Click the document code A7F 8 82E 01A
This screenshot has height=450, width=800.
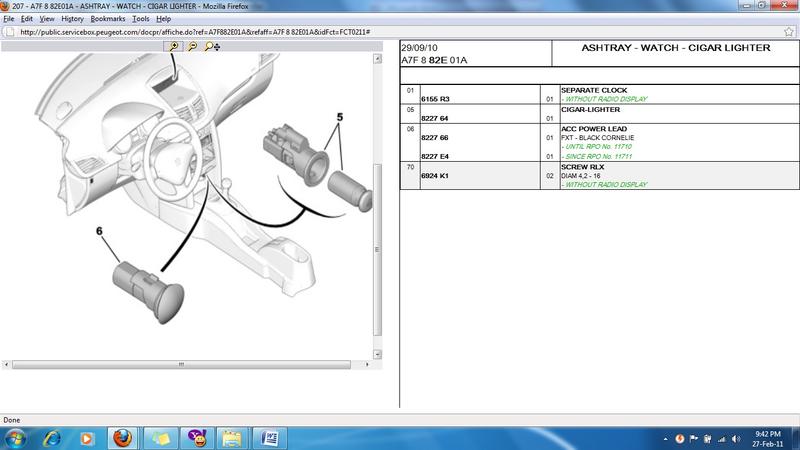pos(434,60)
